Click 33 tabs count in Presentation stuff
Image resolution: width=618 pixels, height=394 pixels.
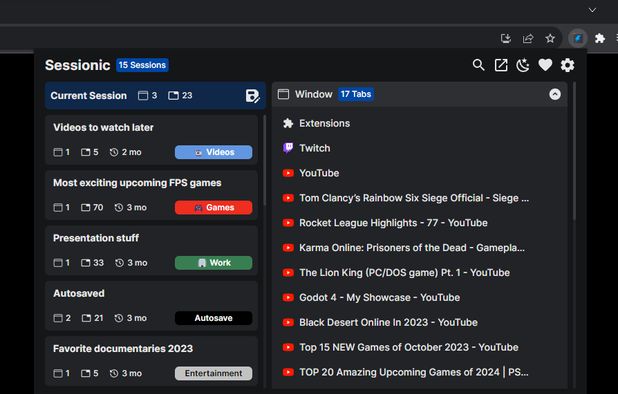pyautogui.click(x=99, y=263)
